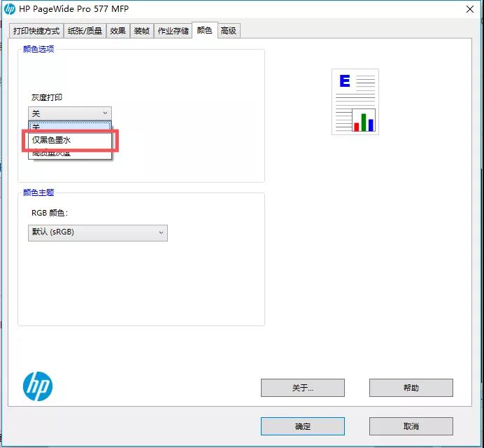Click the 灰度打印 label

tap(47, 97)
